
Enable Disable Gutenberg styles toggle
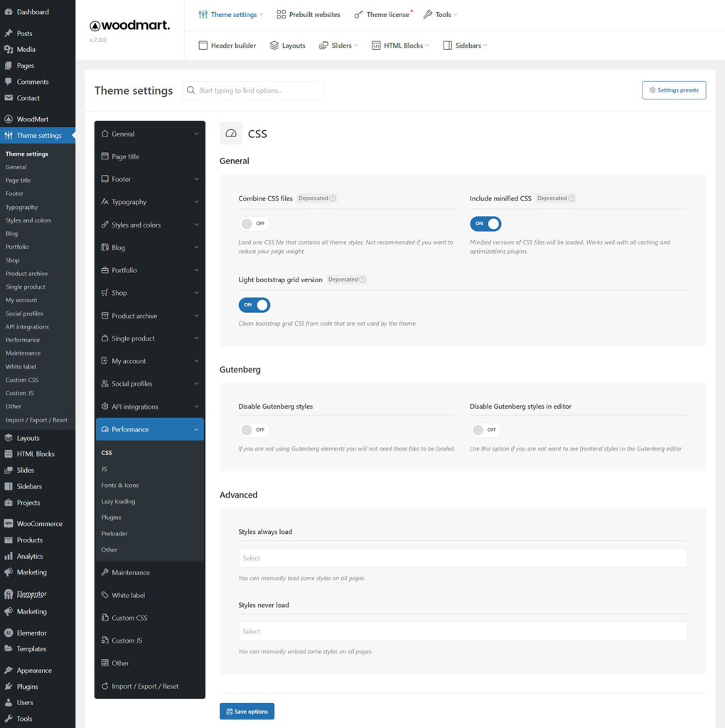pos(254,430)
